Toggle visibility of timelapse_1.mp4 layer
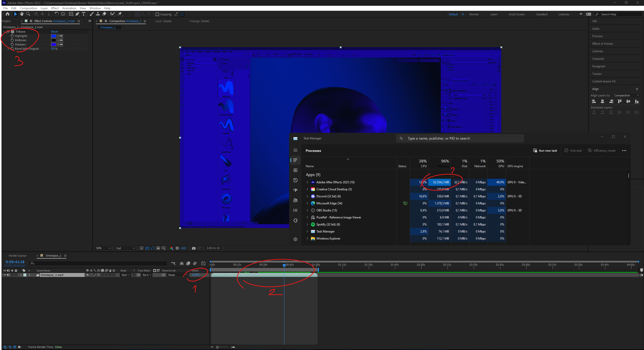644x350 pixels. pos(4,275)
